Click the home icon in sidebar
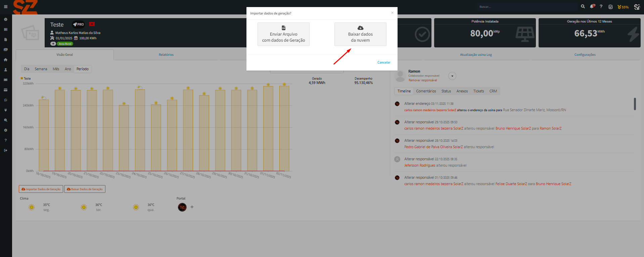The height and width of the screenshot is (257, 644). (x=5, y=60)
